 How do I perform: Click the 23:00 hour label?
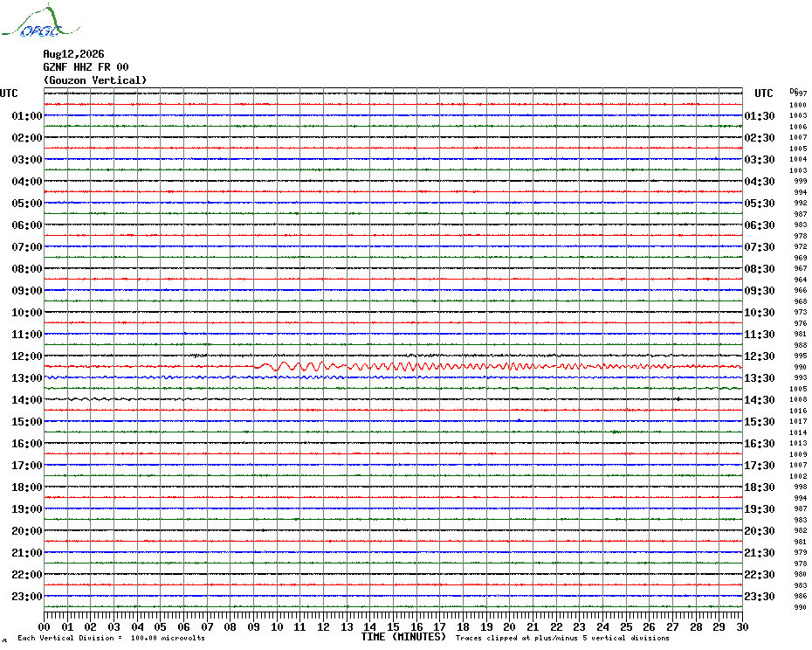(27, 596)
